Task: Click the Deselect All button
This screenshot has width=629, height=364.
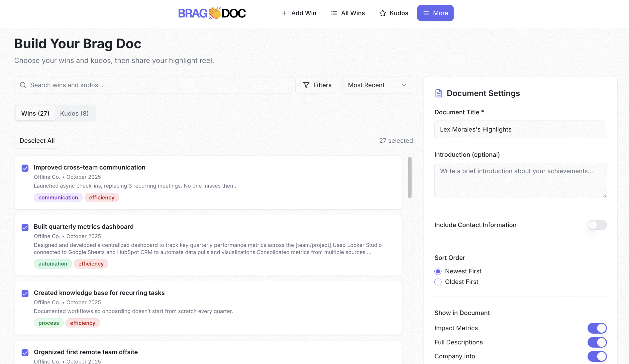Action: pos(37,141)
